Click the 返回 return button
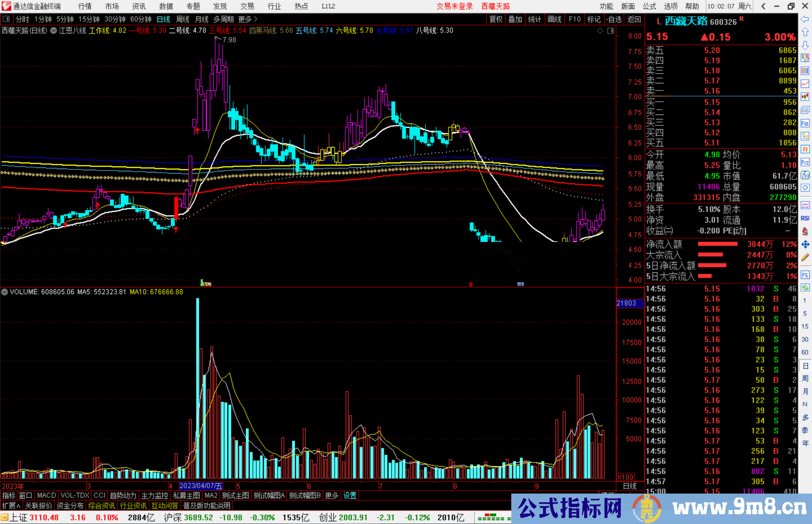Viewport: 812px width, 524px height. point(634,19)
